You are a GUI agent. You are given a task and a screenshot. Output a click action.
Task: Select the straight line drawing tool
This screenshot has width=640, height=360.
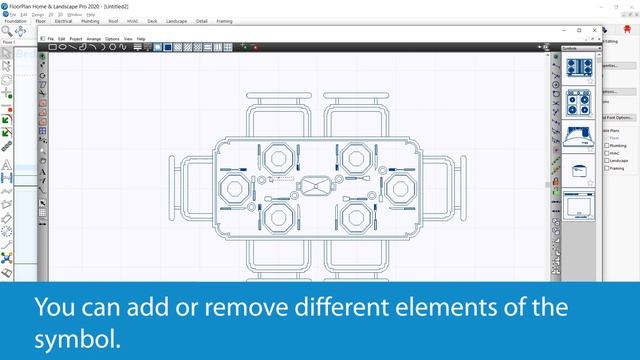(73, 47)
